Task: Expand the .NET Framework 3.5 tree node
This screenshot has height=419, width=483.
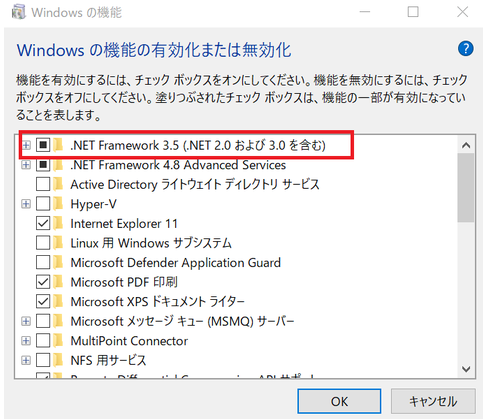Action: tap(26, 145)
